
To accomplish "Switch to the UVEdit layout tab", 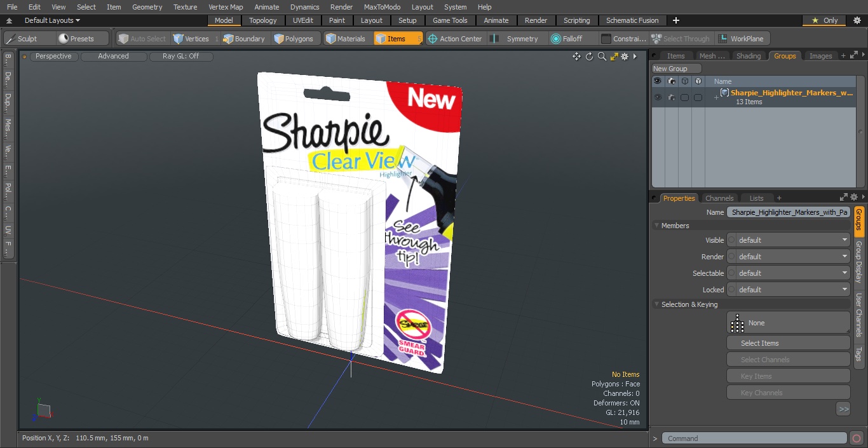I will pos(303,20).
